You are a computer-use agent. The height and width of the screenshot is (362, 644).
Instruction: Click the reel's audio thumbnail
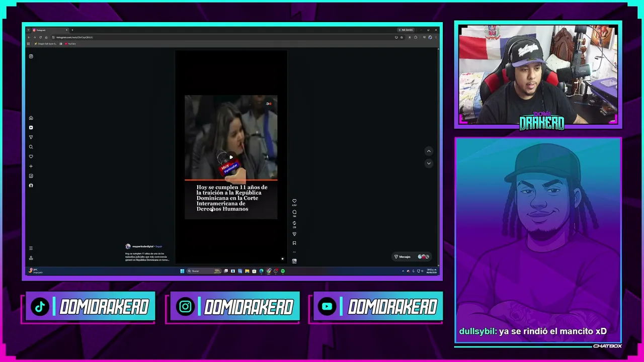point(294,261)
